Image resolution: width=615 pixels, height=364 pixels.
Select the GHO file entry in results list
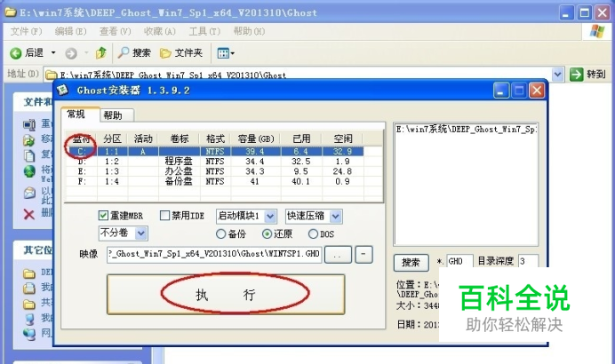point(466,130)
